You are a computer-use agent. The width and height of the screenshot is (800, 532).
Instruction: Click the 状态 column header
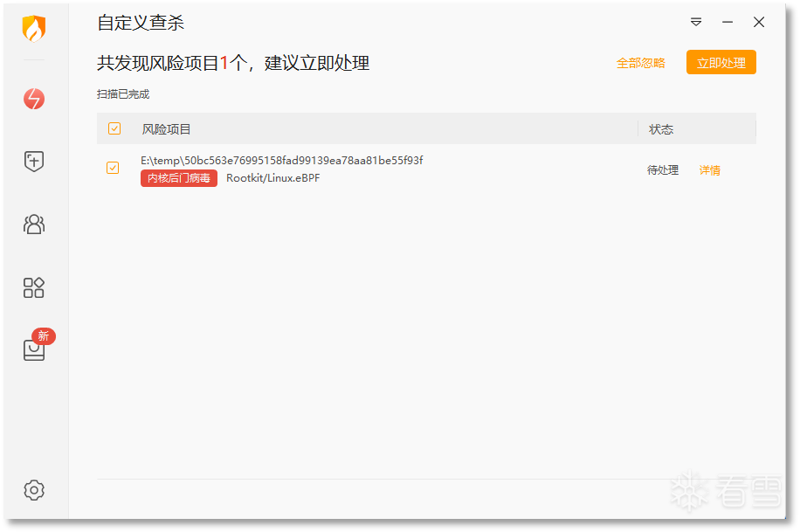(x=661, y=129)
